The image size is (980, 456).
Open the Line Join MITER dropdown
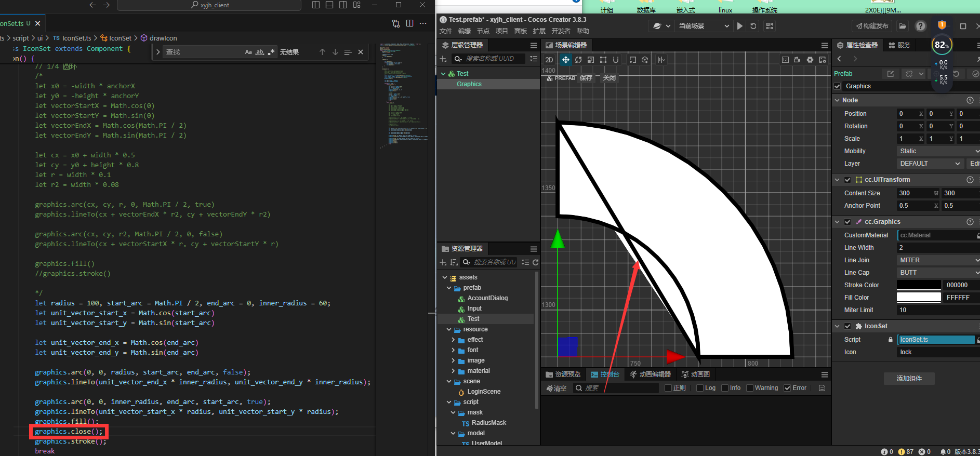point(938,260)
